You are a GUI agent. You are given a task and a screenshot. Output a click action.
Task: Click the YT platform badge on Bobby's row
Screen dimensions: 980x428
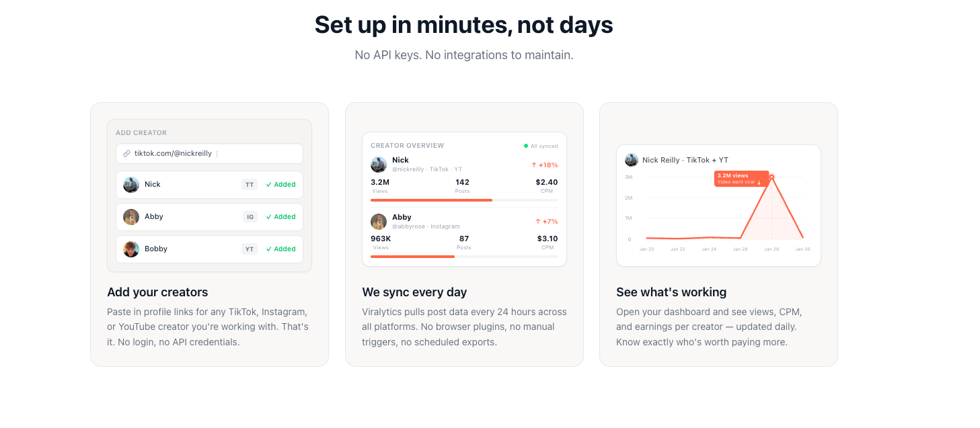pyautogui.click(x=250, y=249)
